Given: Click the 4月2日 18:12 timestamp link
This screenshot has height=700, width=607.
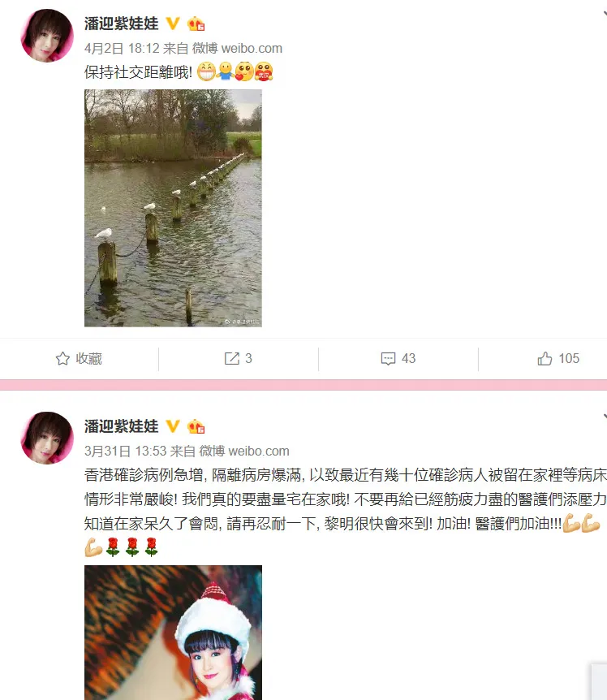Looking at the screenshot, I should pos(122,48).
